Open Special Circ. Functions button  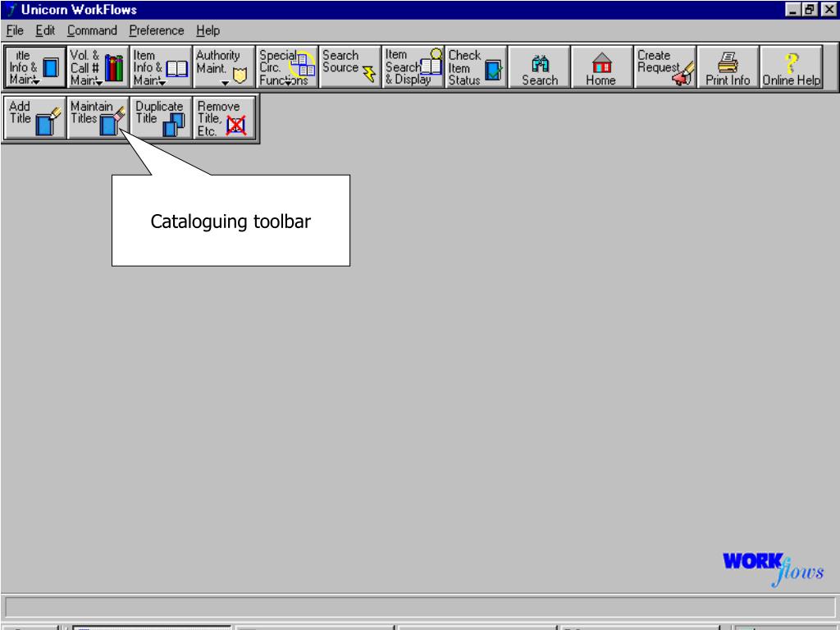[287, 67]
